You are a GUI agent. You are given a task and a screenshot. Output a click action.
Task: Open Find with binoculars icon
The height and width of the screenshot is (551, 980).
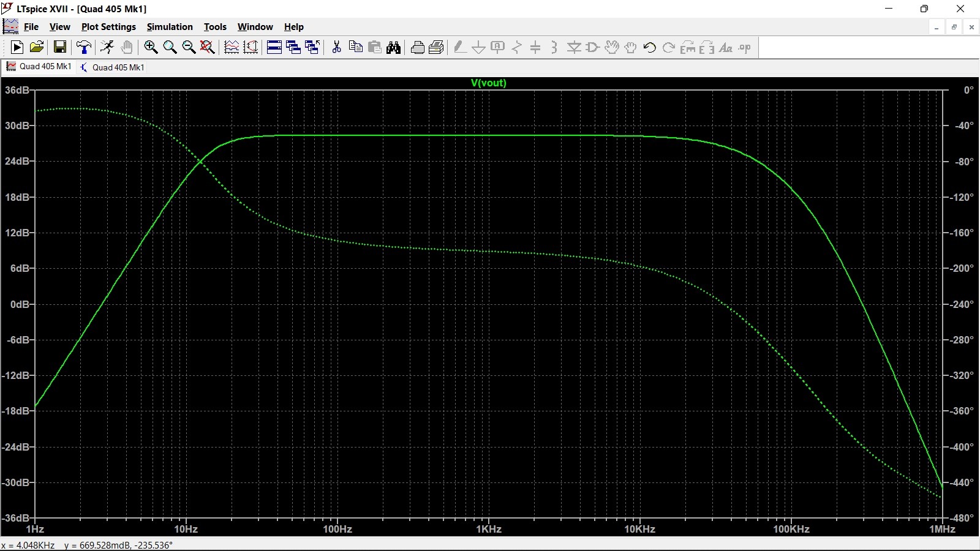(x=393, y=47)
